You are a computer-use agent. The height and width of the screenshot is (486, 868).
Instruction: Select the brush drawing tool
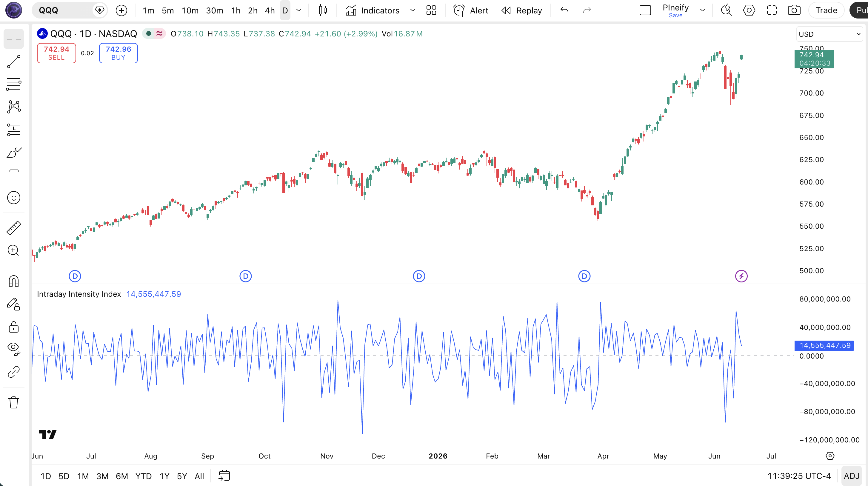point(14,152)
